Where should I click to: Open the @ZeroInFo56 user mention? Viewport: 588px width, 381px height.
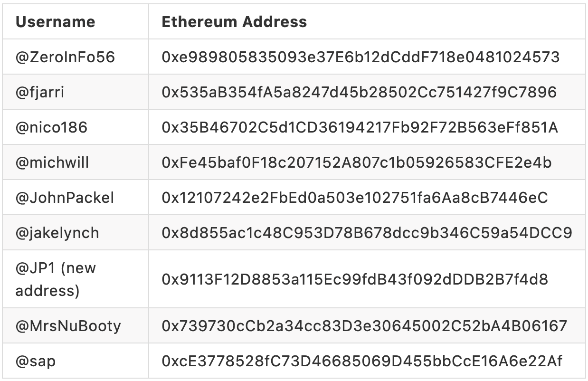coord(65,57)
